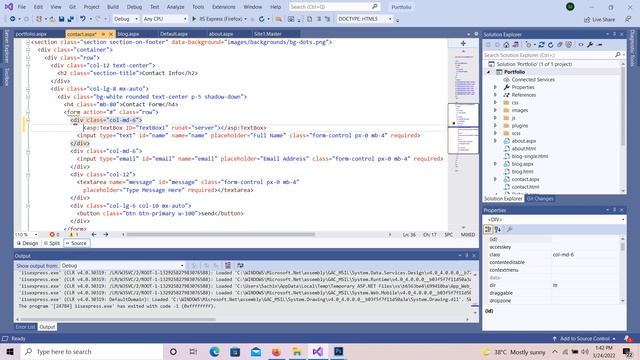
Task: Navigate backward with the toolbar back arrow
Action: [13, 19]
